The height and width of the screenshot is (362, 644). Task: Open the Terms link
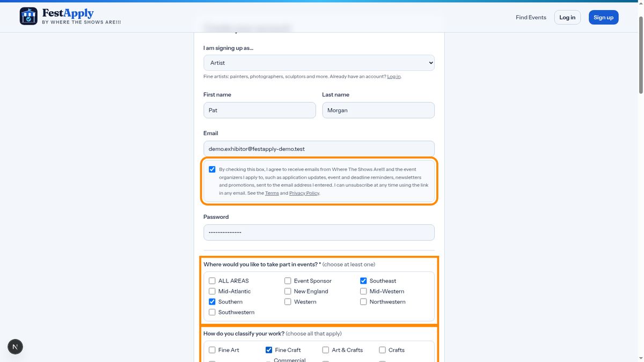(x=272, y=193)
